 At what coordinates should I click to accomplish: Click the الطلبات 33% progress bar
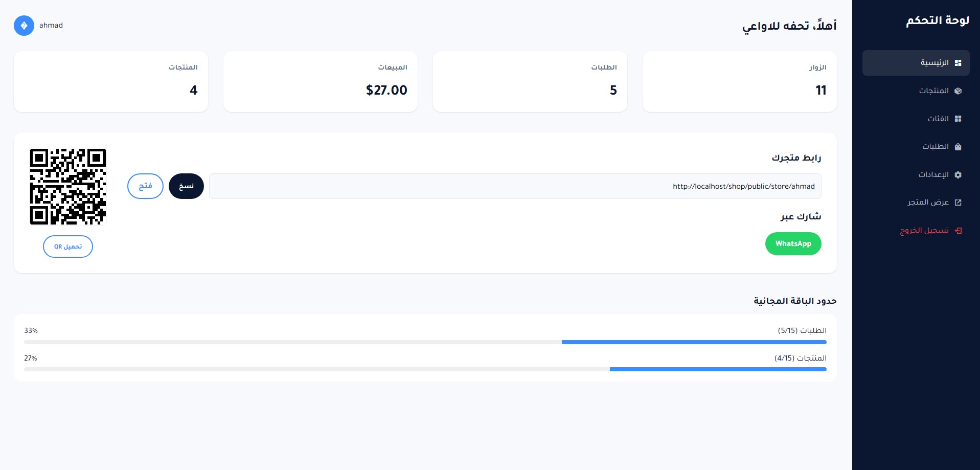425,342
